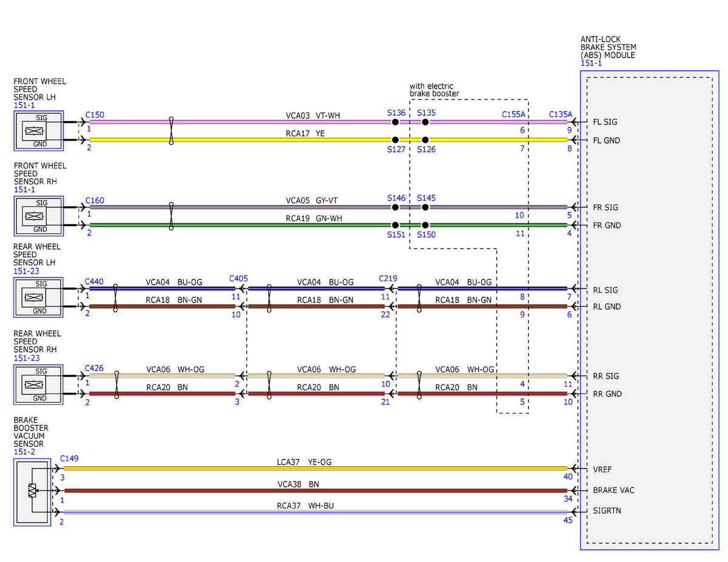Screen dimensions: 728x562
Task: Click the LCA37 YE-OG wire label
Action: [303, 462]
